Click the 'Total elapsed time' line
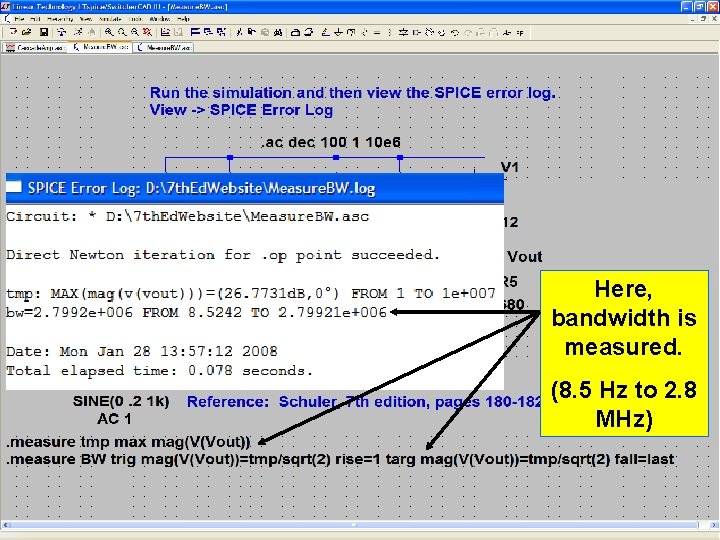The width and height of the screenshot is (720, 540). point(159,371)
